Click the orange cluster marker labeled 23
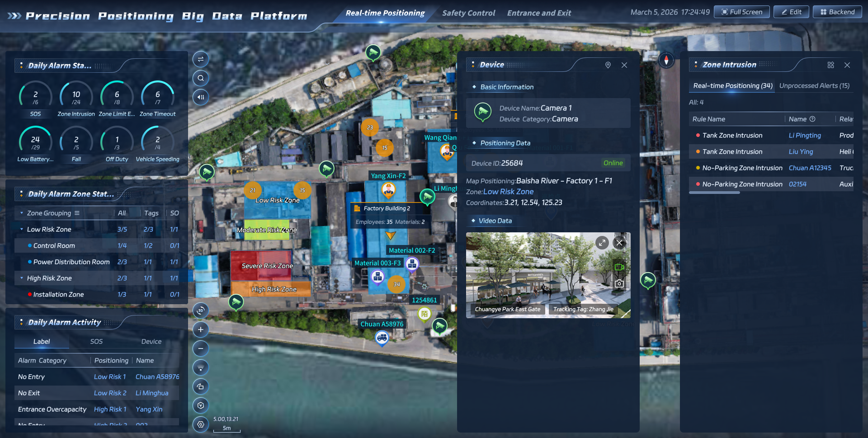This screenshot has height=438, width=868. tap(370, 127)
